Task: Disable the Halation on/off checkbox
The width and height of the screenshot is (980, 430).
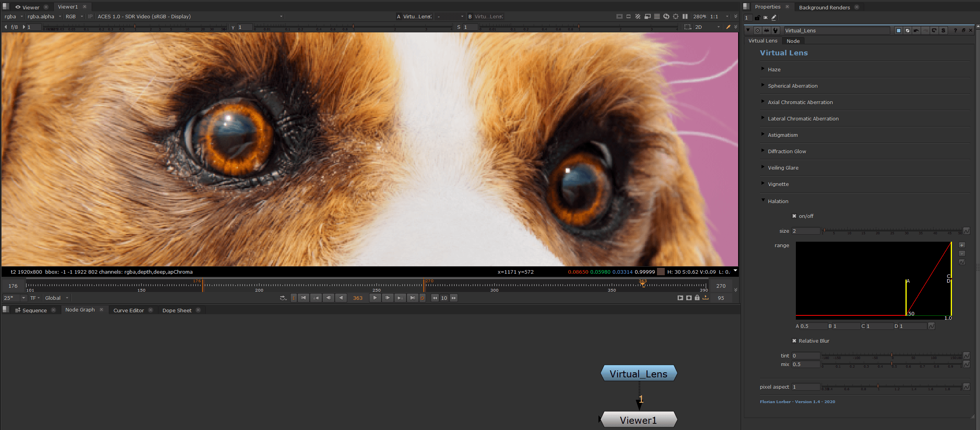Action: [x=795, y=216]
